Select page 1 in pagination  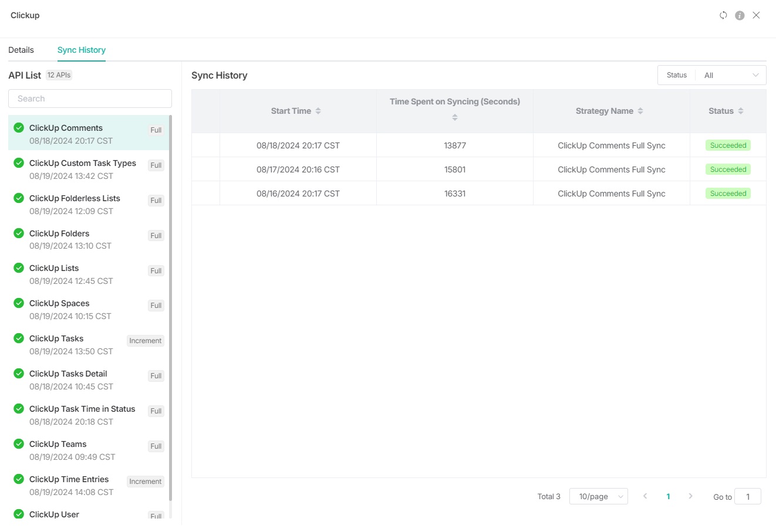click(668, 496)
